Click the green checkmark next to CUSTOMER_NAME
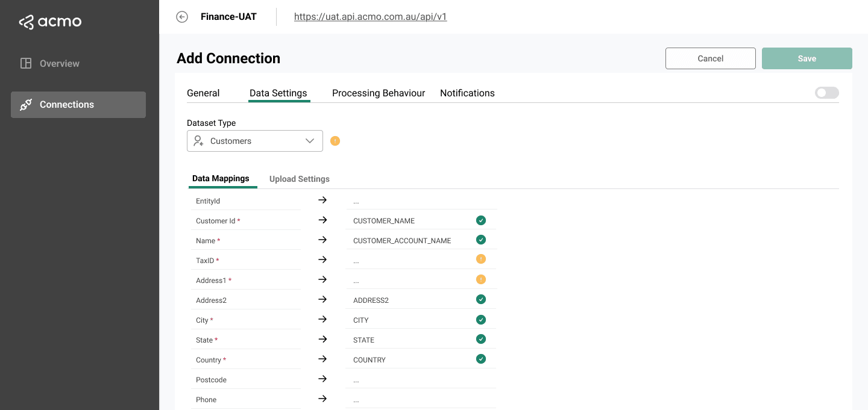 (x=481, y=220)
